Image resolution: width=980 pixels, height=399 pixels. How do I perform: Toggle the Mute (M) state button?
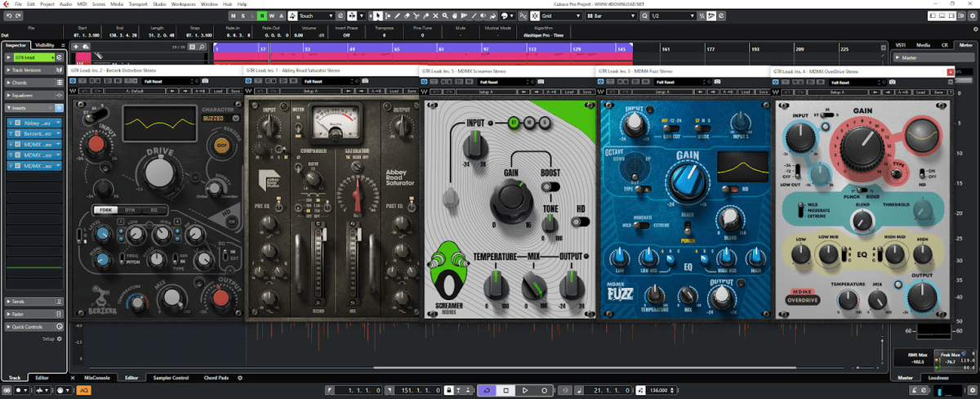234,16
